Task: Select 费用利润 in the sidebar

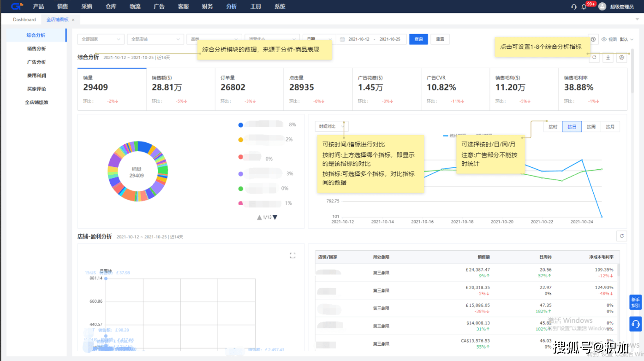Action: point(36,75)
